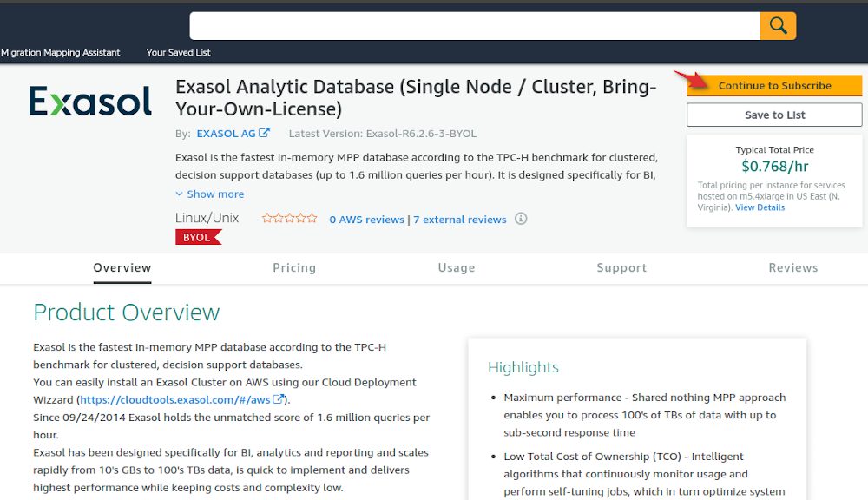
Task: Click the external link icon after cloudtools URL
Action: (278, 398)
